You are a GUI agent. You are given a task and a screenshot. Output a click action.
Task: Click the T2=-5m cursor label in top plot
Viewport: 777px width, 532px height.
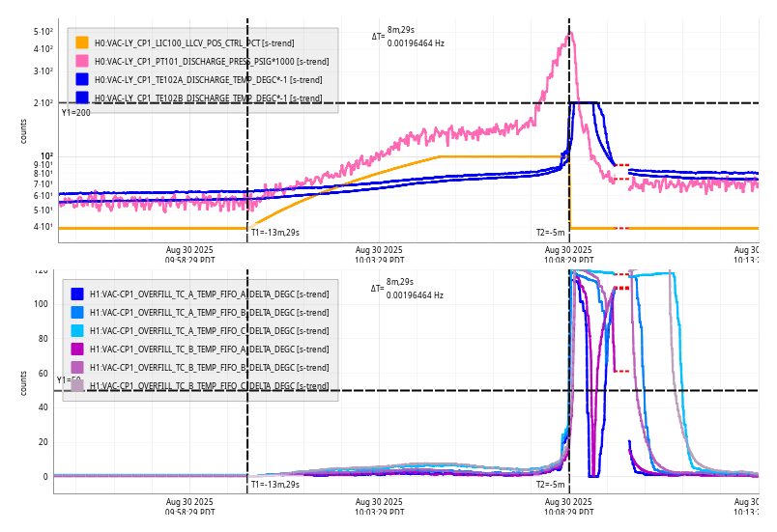(551, 233)
